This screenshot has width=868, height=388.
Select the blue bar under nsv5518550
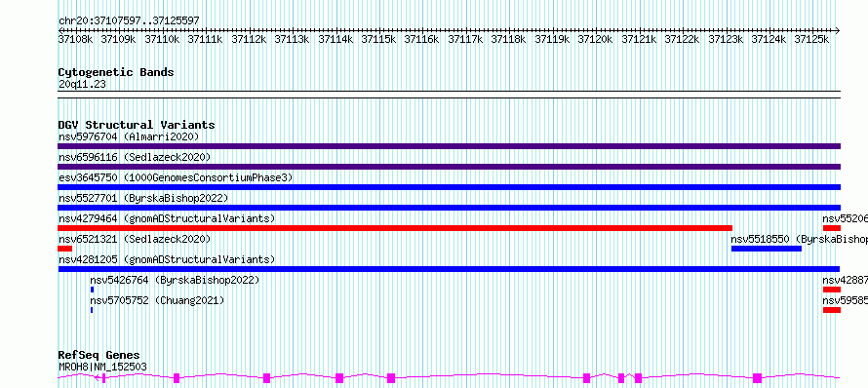pos(767,249)
